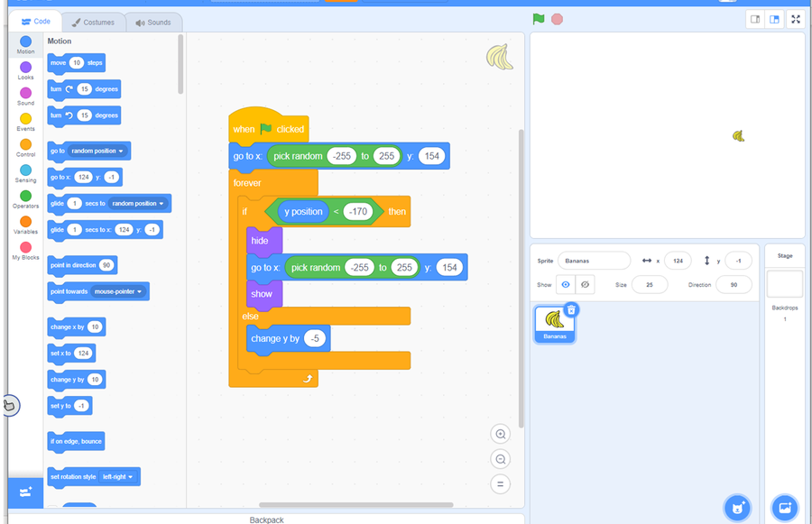Switch to the small stage layout

[x=755, y=19]
